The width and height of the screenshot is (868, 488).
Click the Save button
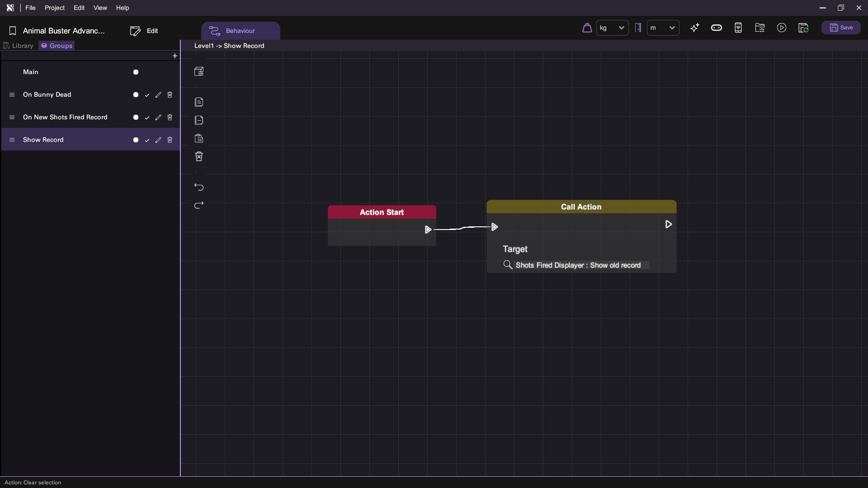point(841,28)
